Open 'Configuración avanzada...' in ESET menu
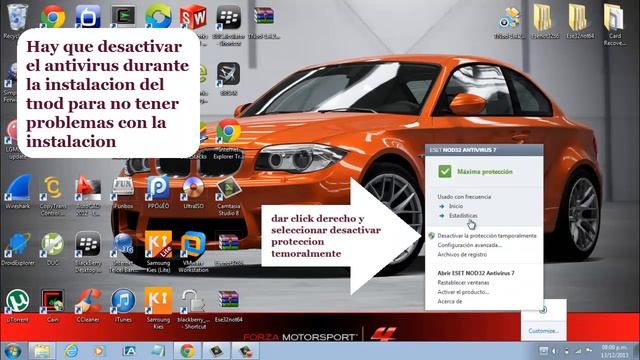This screenshot has height=360, width=640. tap(469, 245)
